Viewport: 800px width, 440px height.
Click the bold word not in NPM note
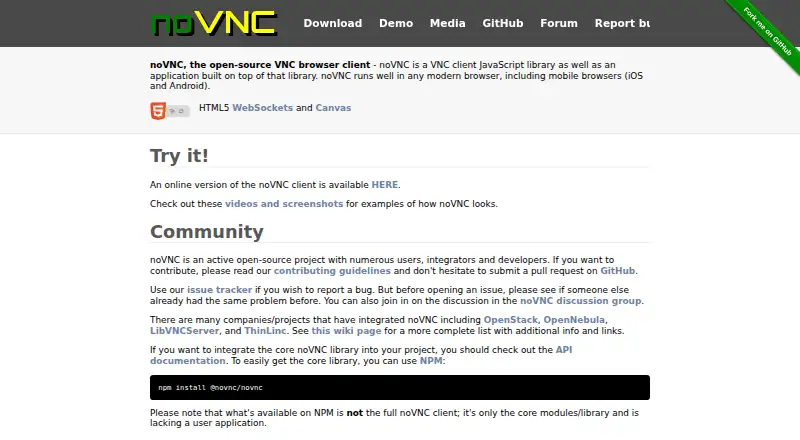[x=355, y=413]
